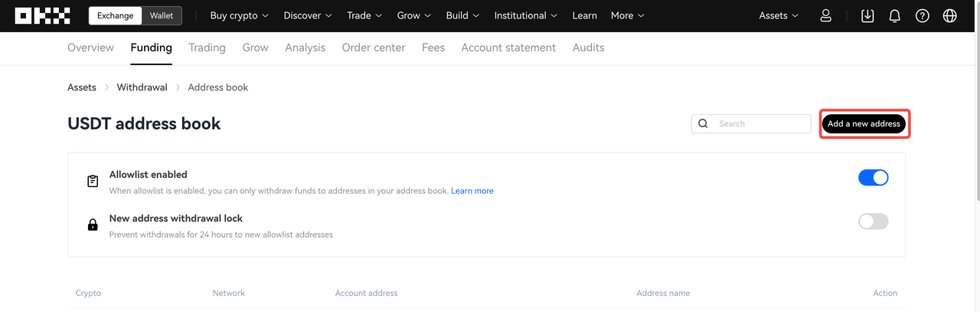The height and width of the screenshot is (312, 980).
Task: Expand the Trade dropdown
Action: tap(364, 15)
